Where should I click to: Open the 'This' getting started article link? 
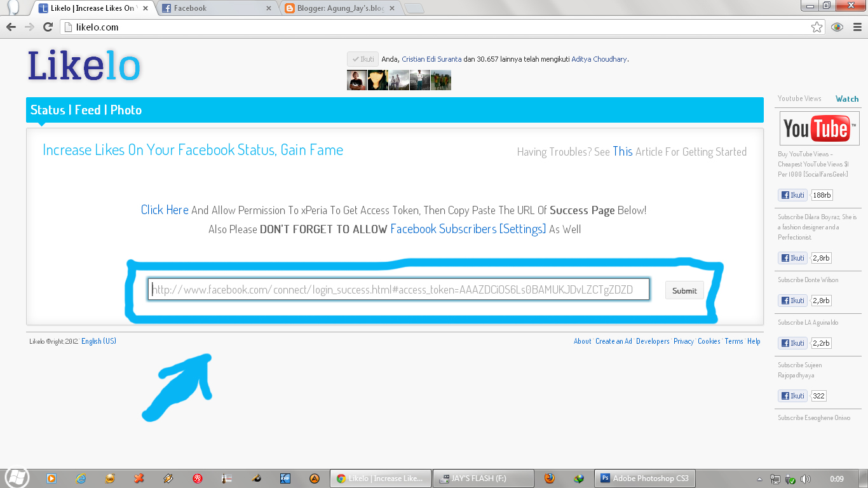click(623, 152)
